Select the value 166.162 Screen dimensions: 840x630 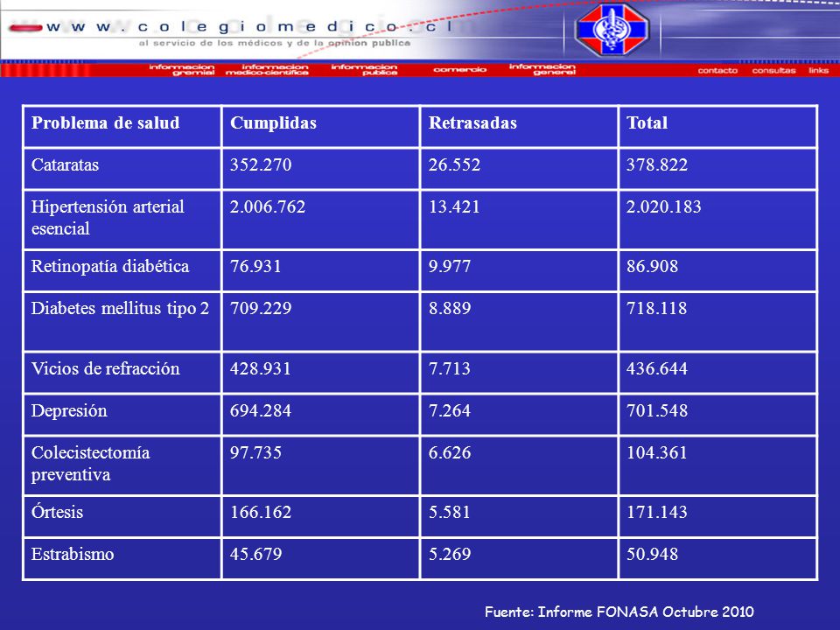point(261,512)
